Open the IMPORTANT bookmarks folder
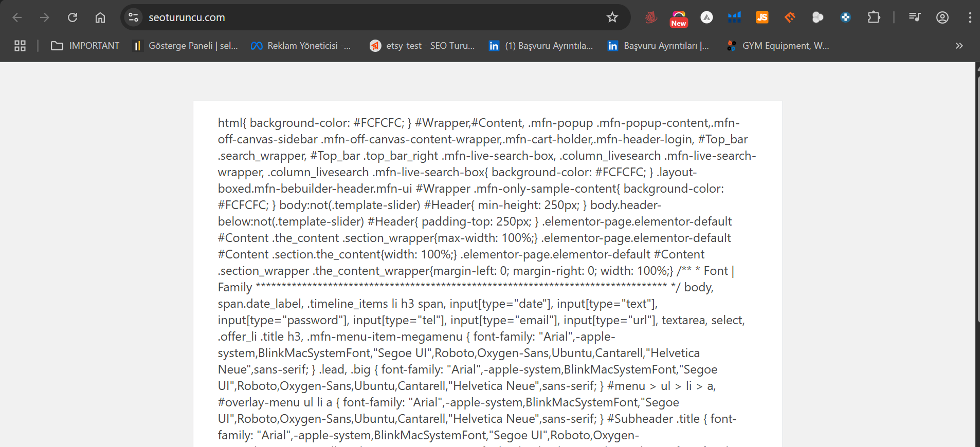Viewport: 980px width, 447px height. tap(85, 46)
